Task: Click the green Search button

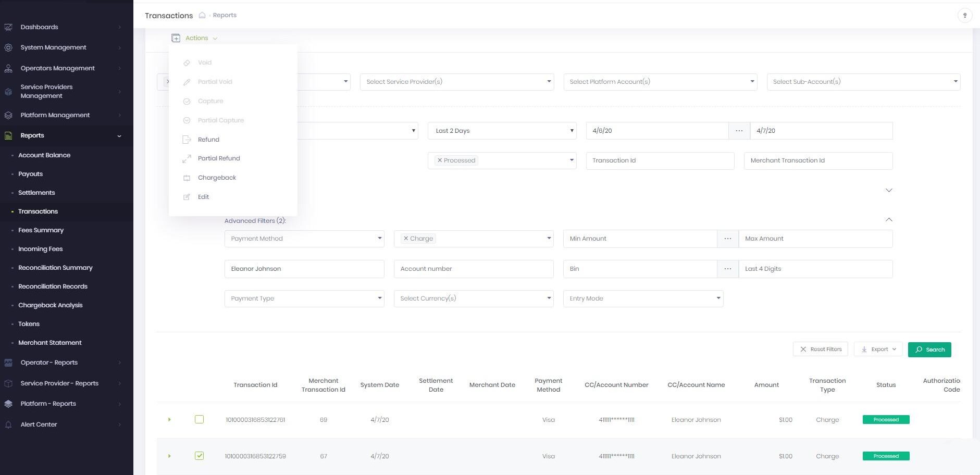Action: click(x=929, y=349)
